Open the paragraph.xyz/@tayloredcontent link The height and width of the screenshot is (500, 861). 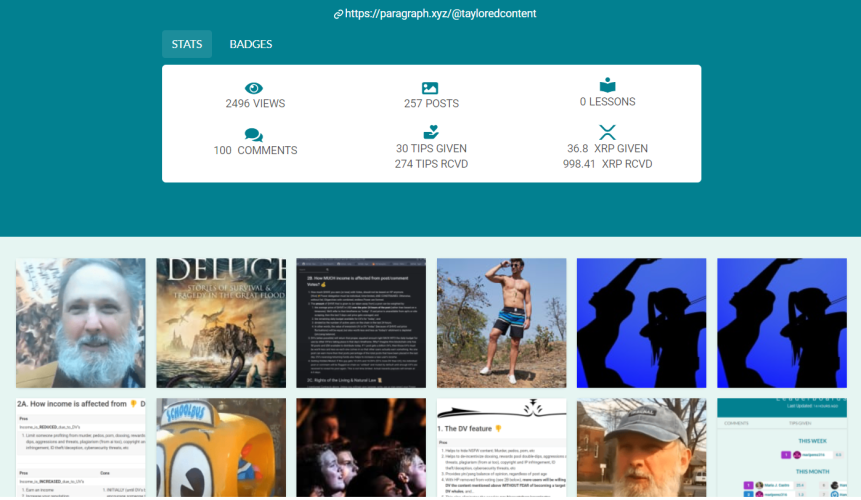click(x=440, y=14)
